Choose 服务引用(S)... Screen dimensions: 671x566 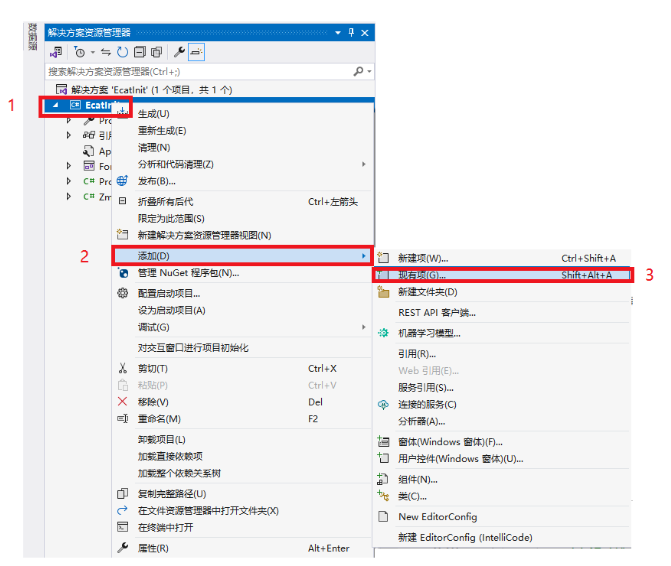coord(426,388)
